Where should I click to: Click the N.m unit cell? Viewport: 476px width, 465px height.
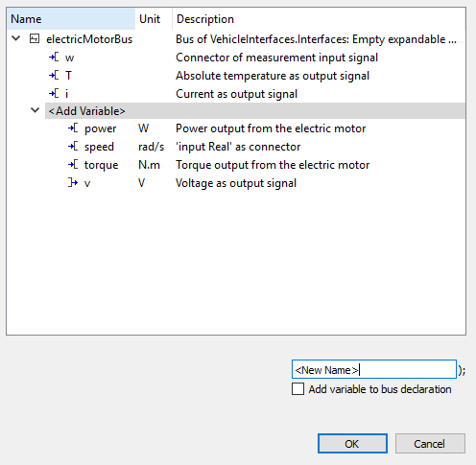tap(149, 165)
